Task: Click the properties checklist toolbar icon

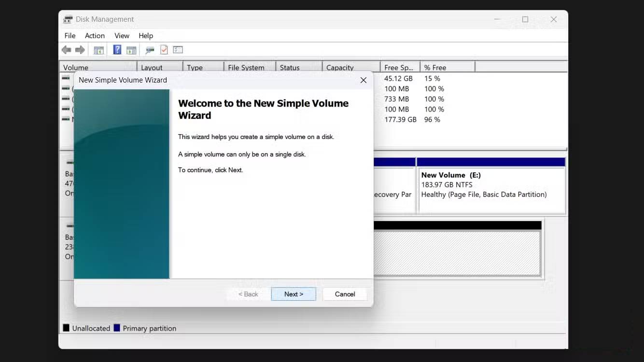Action: [x=164, y=50]
